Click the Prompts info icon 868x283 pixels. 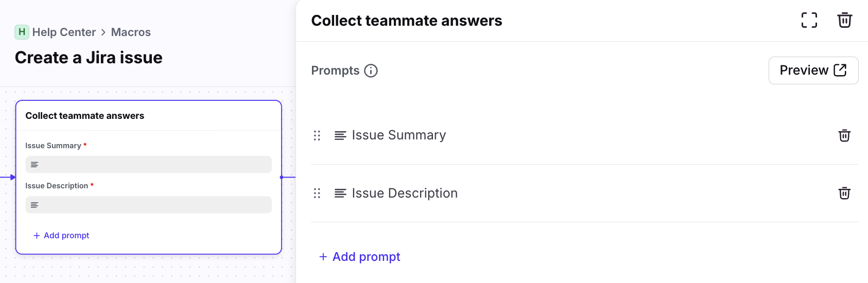[x=371, y=70]
